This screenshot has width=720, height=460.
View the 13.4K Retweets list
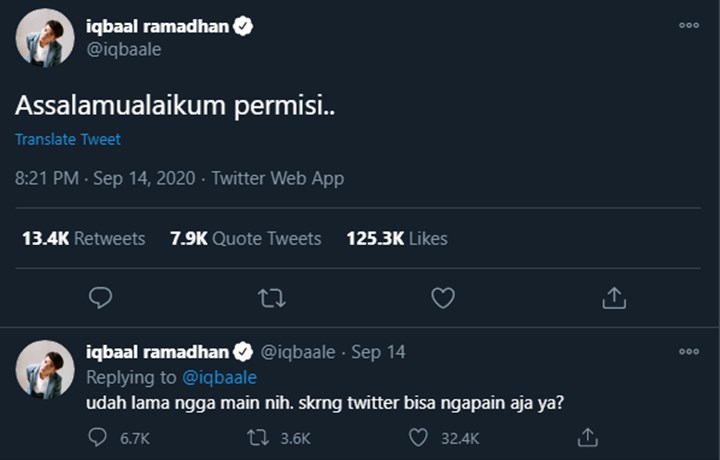tap(84, 238)
